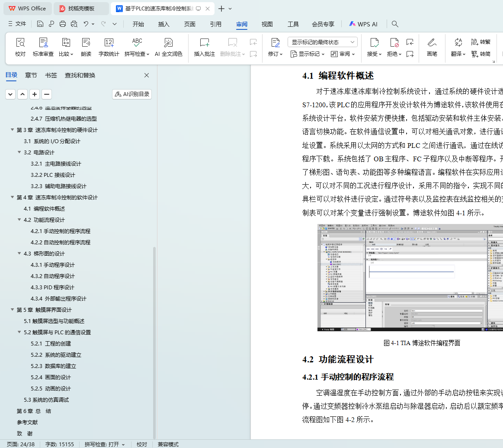Screen dimensions: 503x448
Task: Click down arrow to move outline level down
Action: click(10, 94)
